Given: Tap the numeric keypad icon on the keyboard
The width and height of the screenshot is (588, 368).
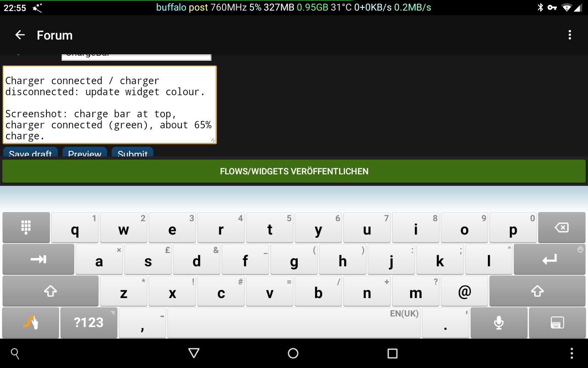Looking at the screenshot, I should click(x=26, y=227).
